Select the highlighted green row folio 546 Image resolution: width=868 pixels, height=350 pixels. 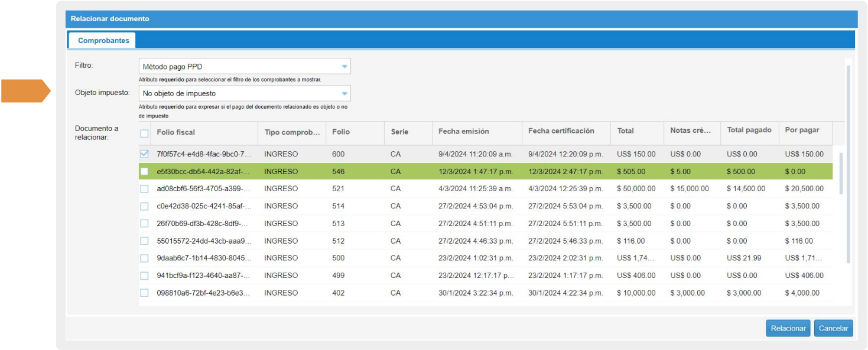343,172
